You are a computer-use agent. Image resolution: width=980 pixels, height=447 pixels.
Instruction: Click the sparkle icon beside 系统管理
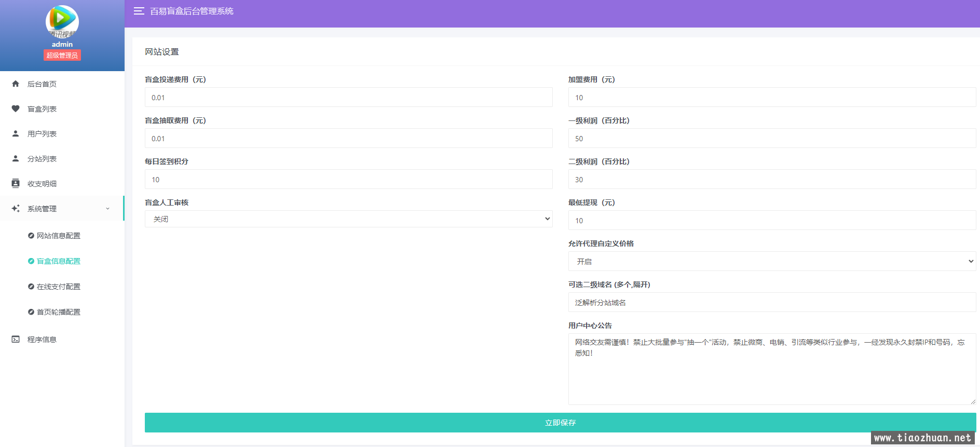coord(16,208)
